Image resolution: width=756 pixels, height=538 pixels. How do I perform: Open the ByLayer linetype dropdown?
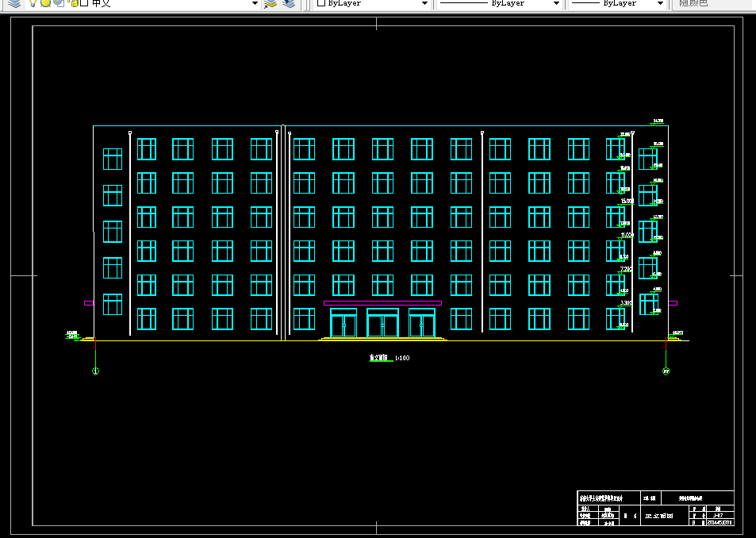556,3
